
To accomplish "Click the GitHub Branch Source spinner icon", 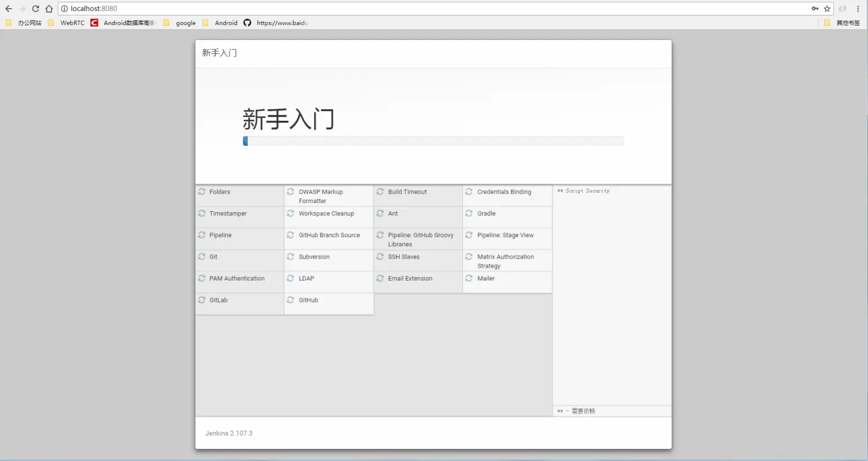I will [x=290, y=235].
